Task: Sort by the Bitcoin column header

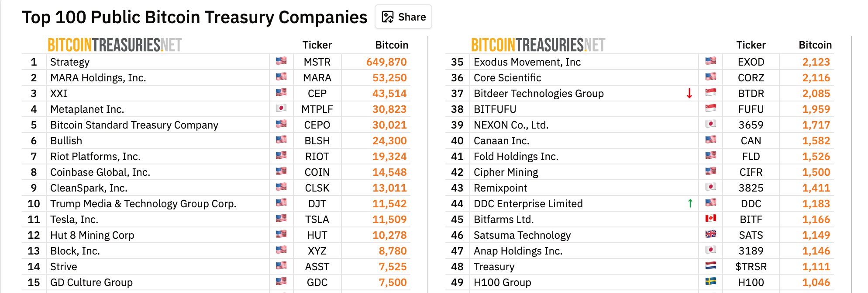Action: [x=391, y=45]
